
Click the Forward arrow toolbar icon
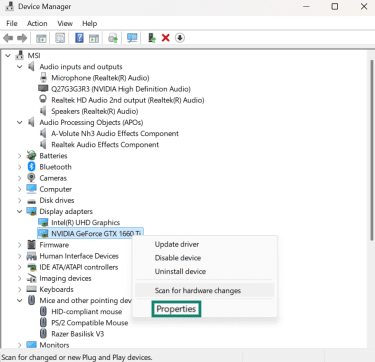click(22, 38)
